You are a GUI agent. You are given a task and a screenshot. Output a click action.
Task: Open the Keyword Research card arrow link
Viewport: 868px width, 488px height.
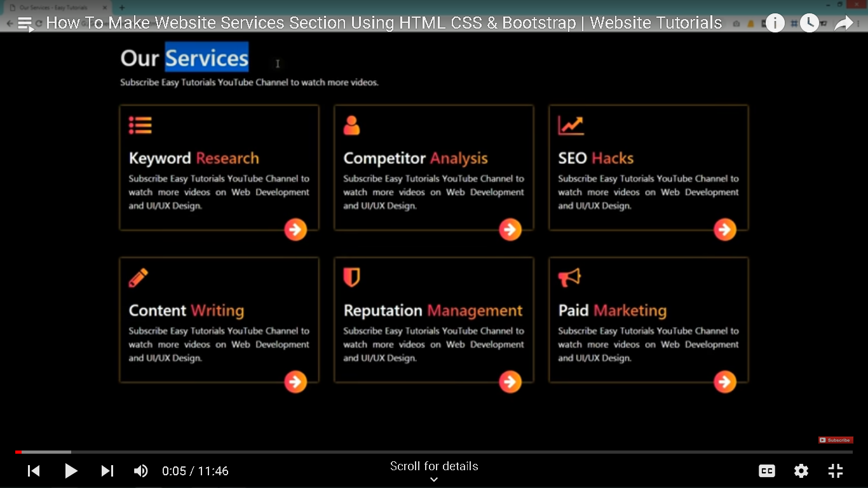pyautogui.click(x=295, y=229)
